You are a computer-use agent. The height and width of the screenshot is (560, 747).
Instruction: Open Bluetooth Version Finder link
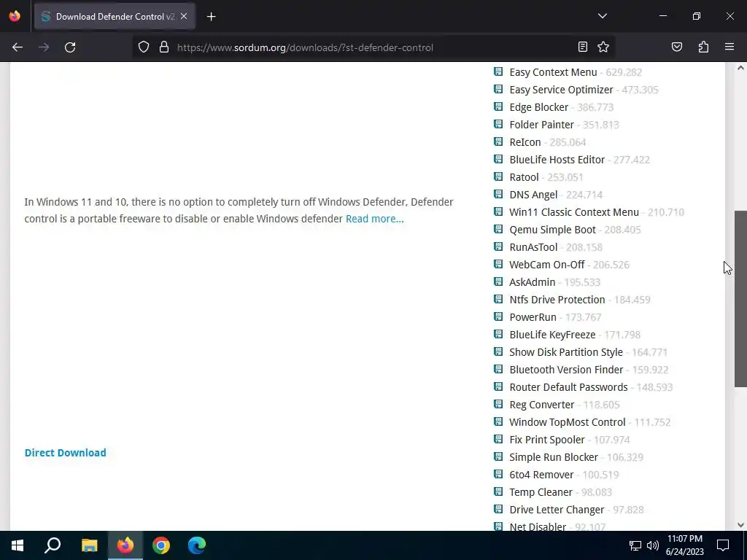coord(566,370)
